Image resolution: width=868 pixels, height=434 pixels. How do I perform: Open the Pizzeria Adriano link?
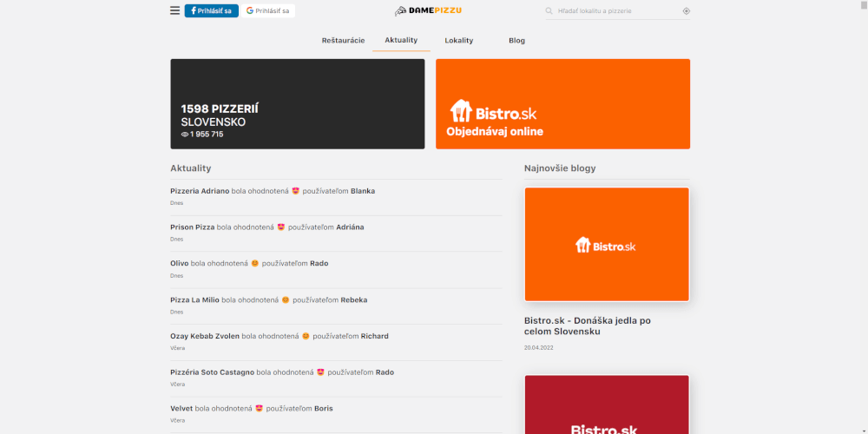(x=200, y=191)
